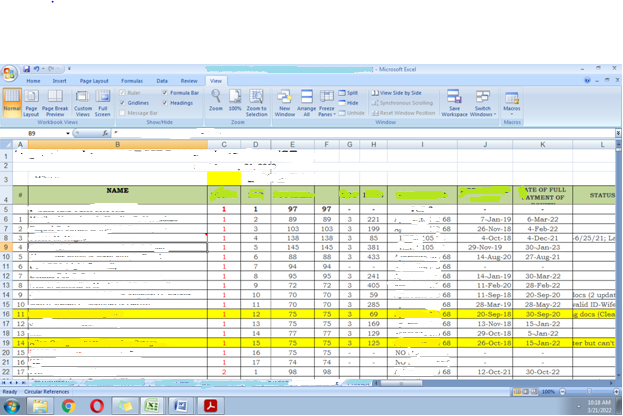Image resolution: width=623 pixels, height=416 pixels.
Task: Switch to the Insert ribbon tab
Action: click(60, 81)
